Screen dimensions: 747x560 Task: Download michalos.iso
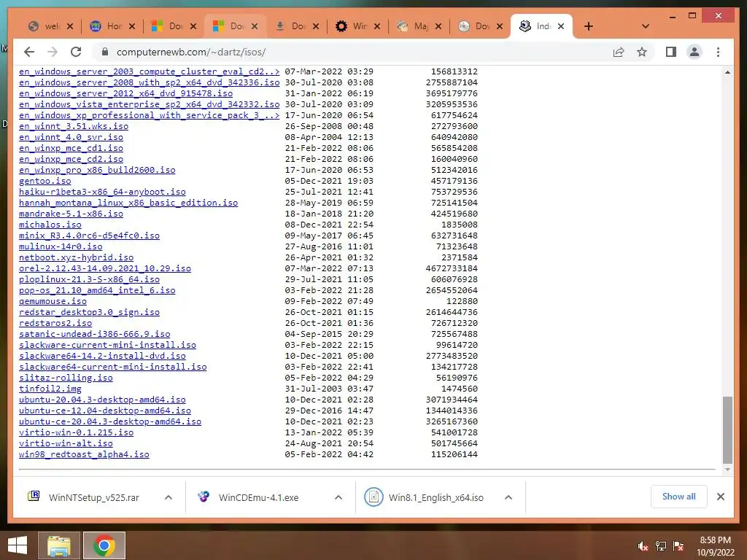click(50, 225)
